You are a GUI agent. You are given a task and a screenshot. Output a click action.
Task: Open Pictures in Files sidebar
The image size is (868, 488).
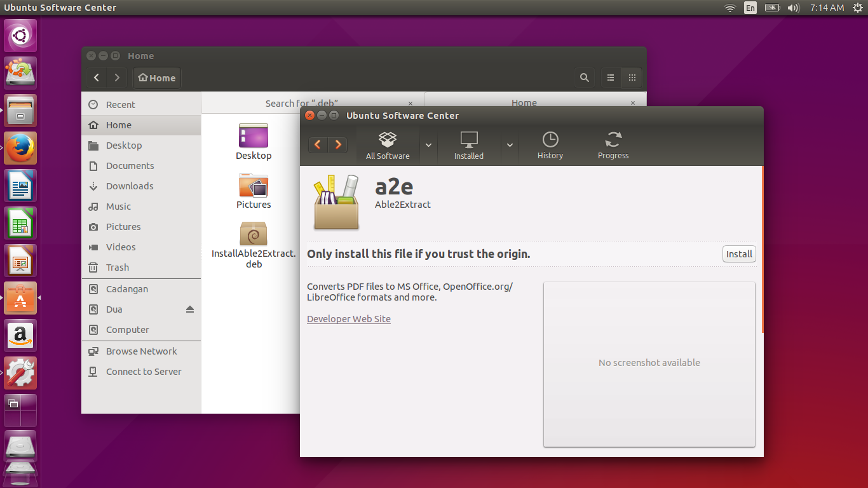[141, 227]
